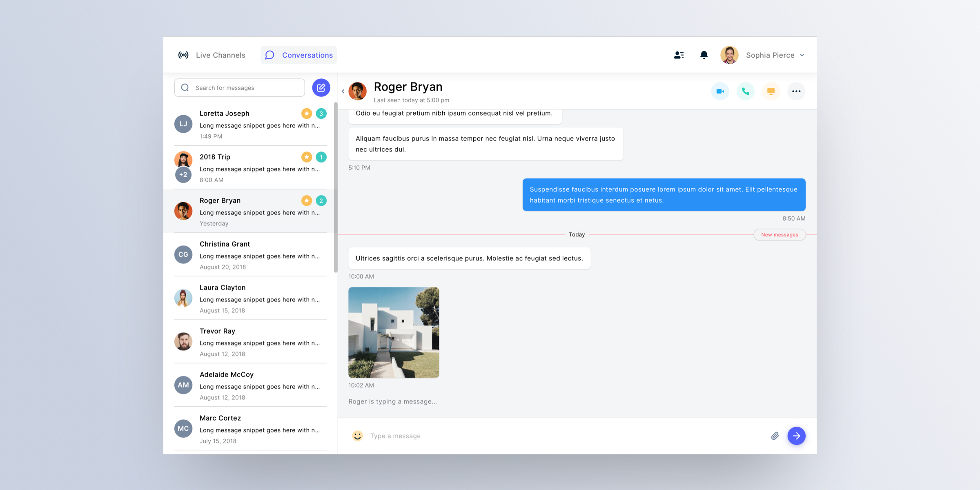Start a voice call with Roger
980x490 pixels.
tap(746, 91)
